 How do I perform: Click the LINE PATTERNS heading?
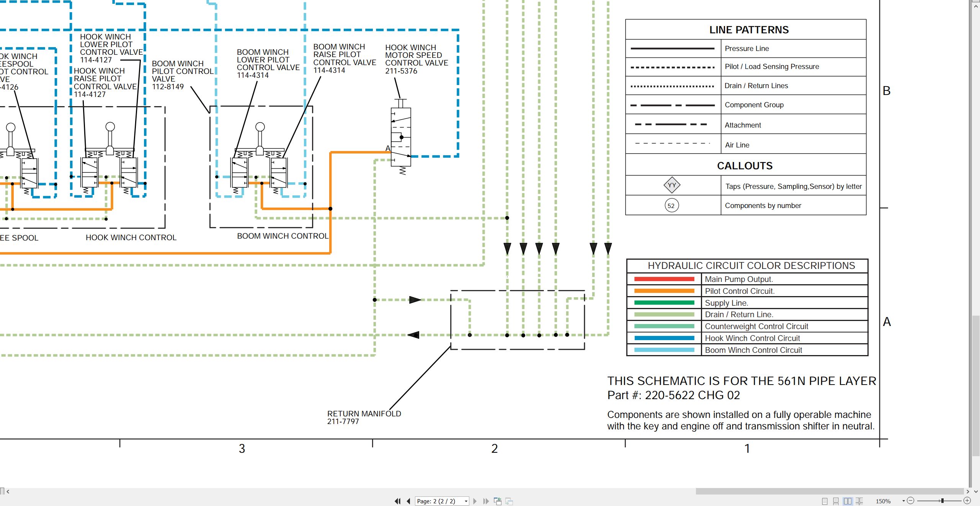pyautogui.click(x=749, y=30)
